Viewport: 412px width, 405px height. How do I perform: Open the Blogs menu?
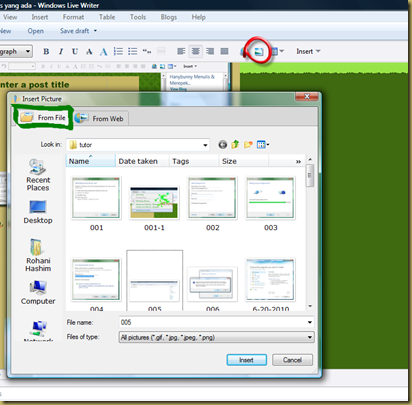169,17
